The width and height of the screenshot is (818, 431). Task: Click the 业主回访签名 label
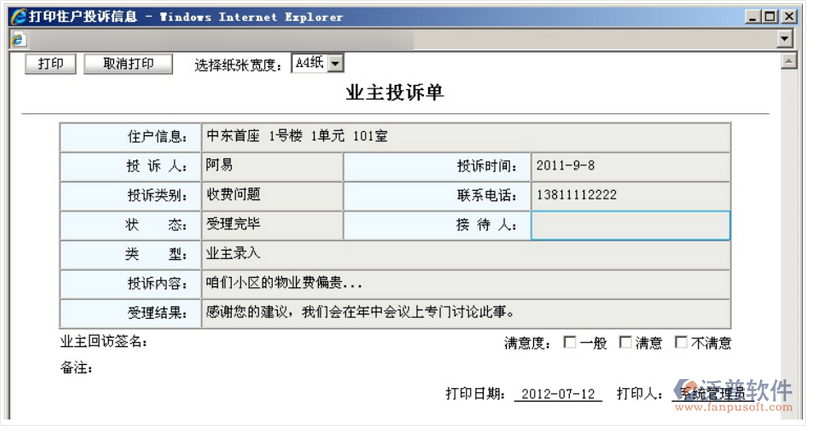click(104, 342)
